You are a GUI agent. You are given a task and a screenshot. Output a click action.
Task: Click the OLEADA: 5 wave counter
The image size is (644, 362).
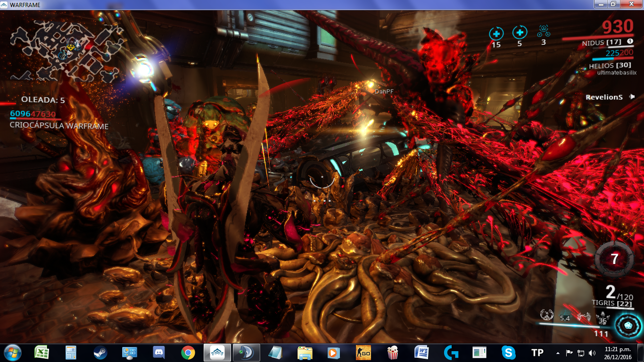(43, 100)
